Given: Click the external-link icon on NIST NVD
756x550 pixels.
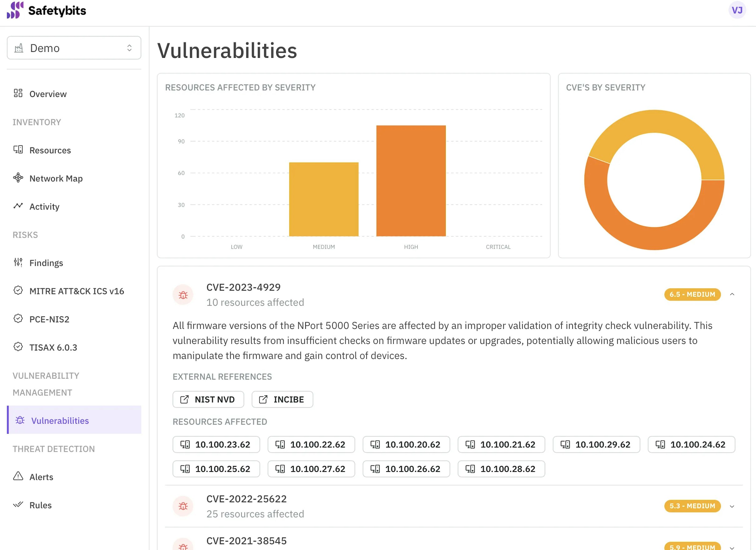Looking at the screenshot, I should (184, 399).
